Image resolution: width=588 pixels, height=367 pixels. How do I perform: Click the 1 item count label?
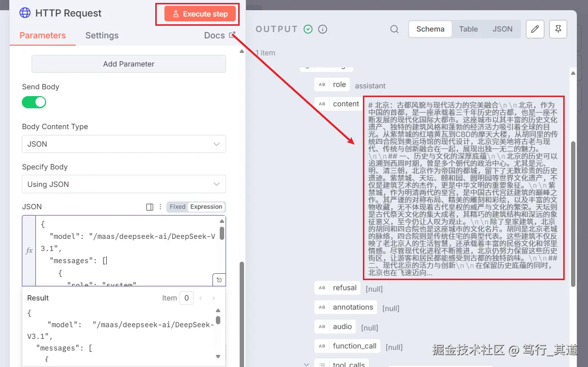tap(265, 52)
